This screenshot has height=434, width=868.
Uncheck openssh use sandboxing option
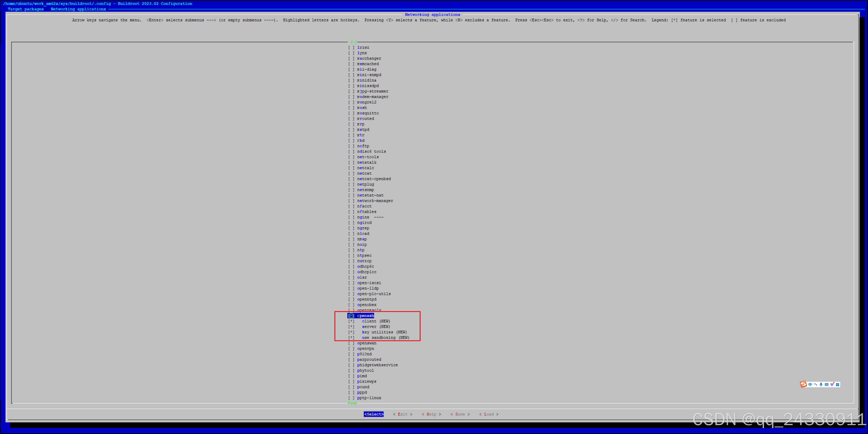pos(351,338)
